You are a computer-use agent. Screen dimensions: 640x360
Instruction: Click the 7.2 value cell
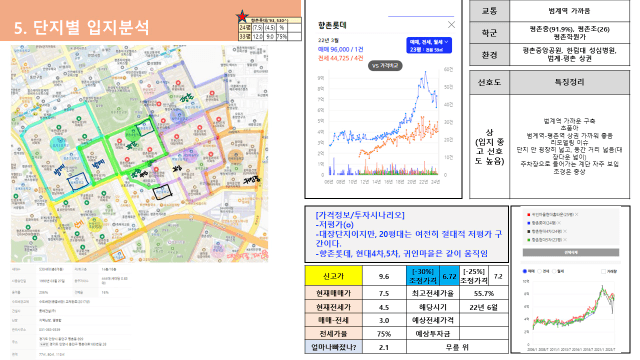pos(498,276)
